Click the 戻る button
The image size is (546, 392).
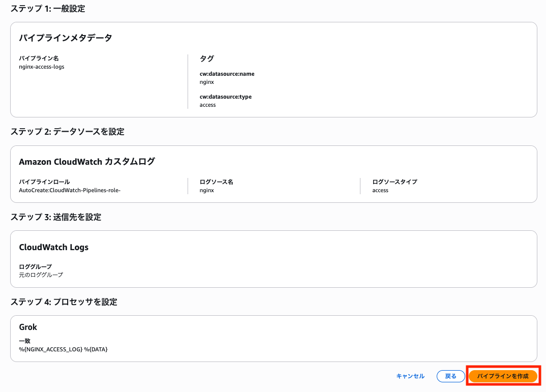(450, 376)
